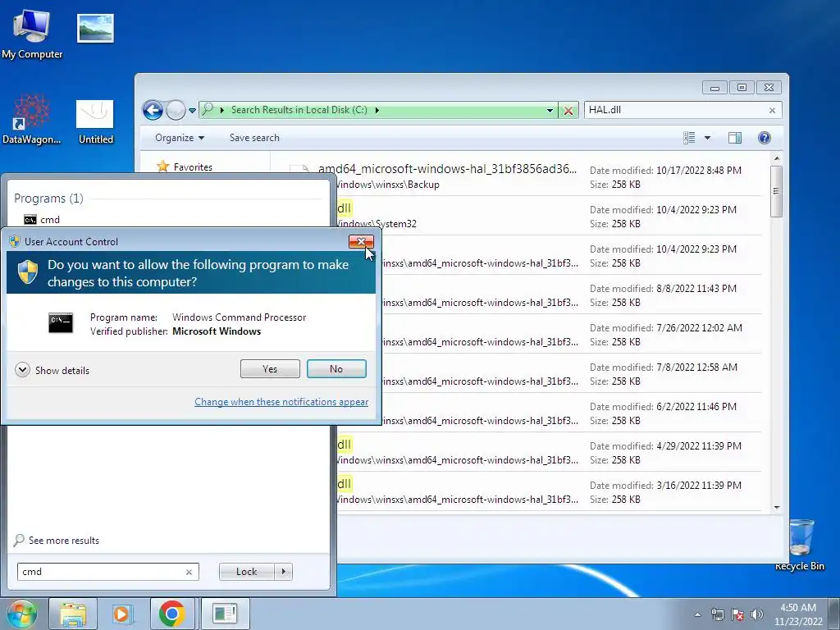Click See more results link
The width and height of the screenshot is (840, 630).
point(57,540)
